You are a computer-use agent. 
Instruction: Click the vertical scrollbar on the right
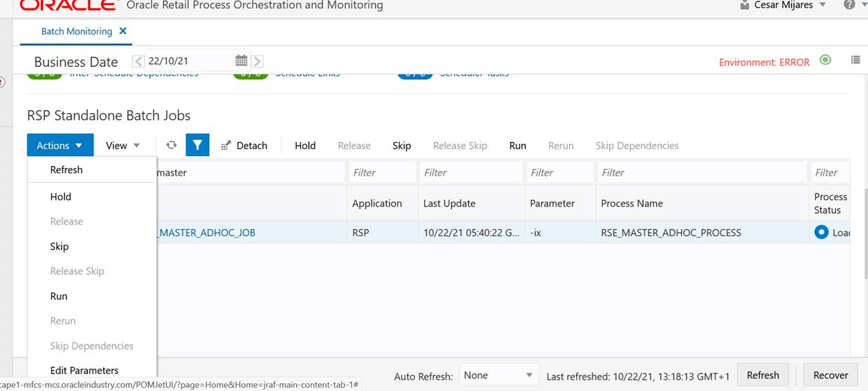pyautogui.click(x=864, y=232)
